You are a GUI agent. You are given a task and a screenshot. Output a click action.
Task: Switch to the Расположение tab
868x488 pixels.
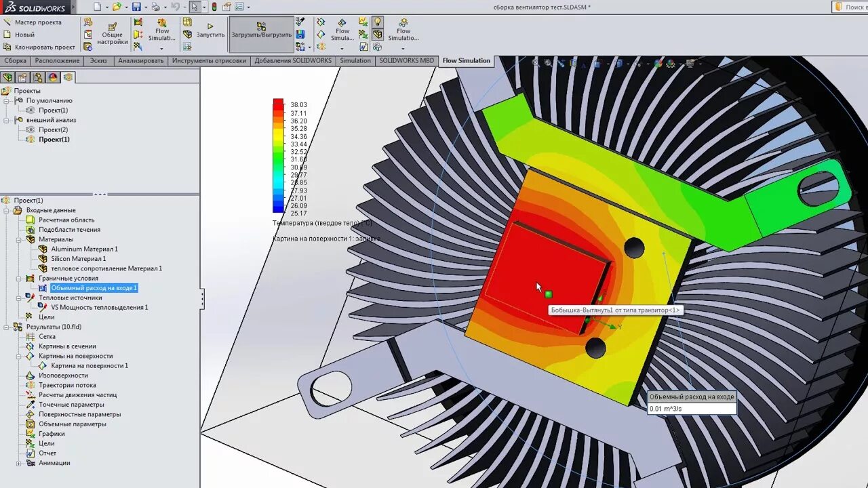coord(57,61)
